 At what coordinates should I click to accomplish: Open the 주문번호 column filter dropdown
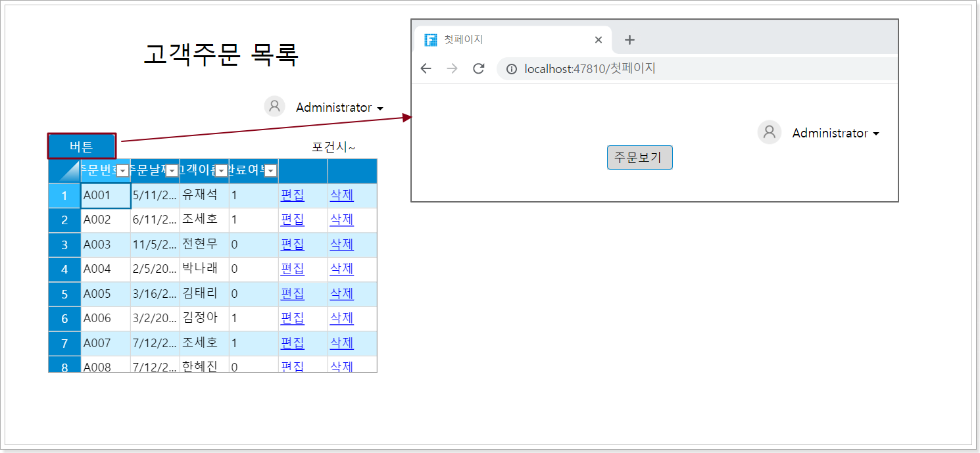click(122, 171)
